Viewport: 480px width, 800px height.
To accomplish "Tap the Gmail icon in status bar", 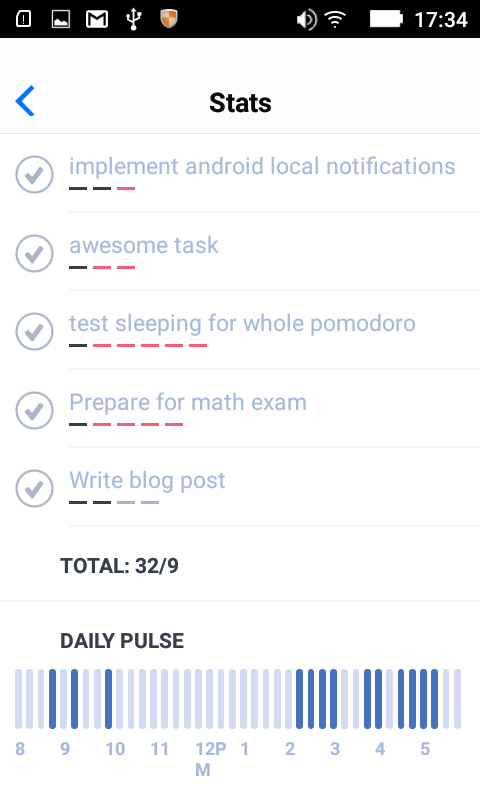I will [97, 19].
